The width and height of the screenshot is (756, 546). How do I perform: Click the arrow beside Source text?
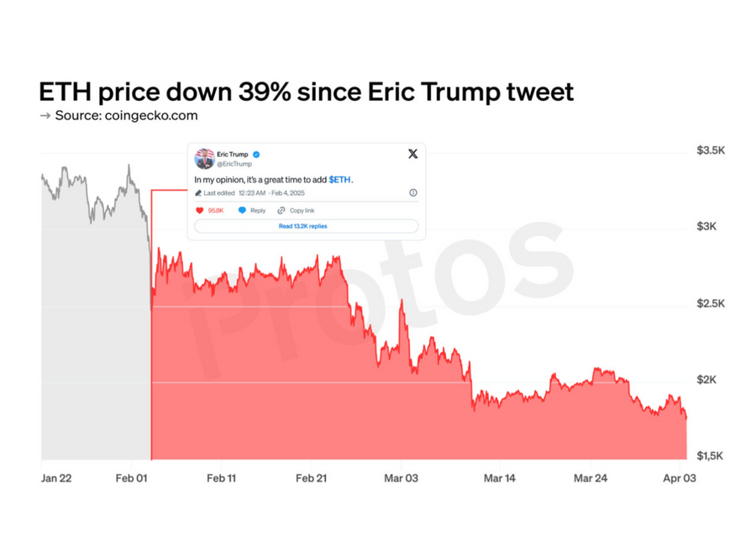(x=45, y=116)
